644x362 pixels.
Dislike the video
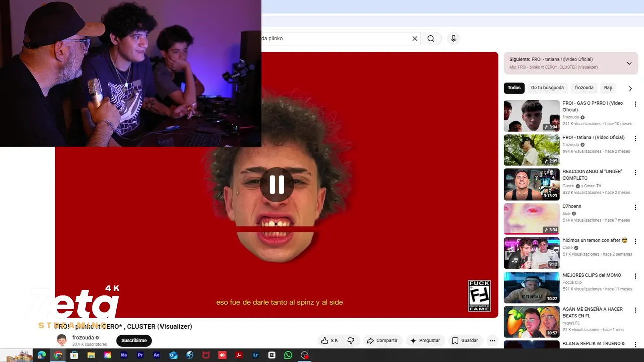(351, 340)
